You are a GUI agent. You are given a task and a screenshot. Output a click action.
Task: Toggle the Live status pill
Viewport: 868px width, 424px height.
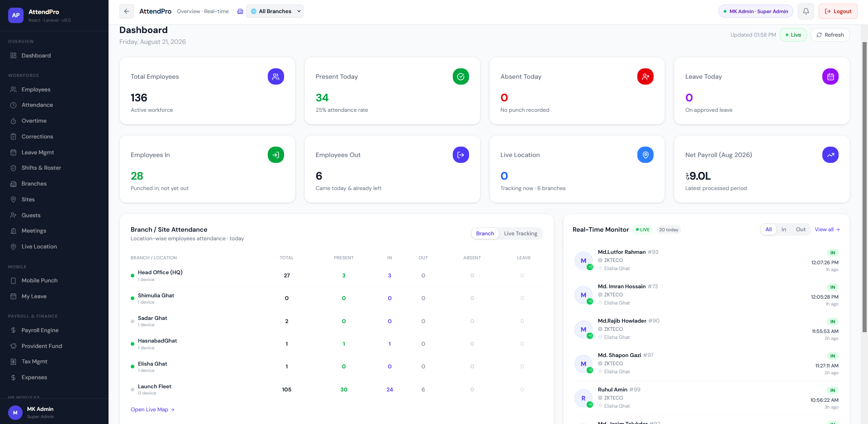793,35
